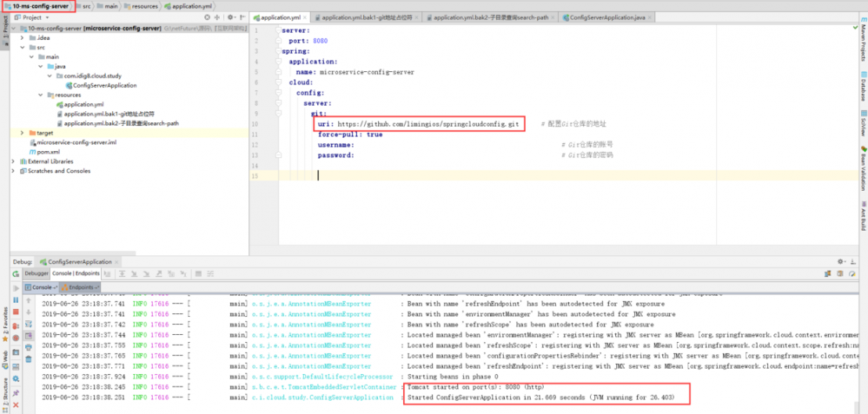The width and height of the screenshot is (868, 414).
Task: Expand the .idea folder
Action: (x=22, y=37)
